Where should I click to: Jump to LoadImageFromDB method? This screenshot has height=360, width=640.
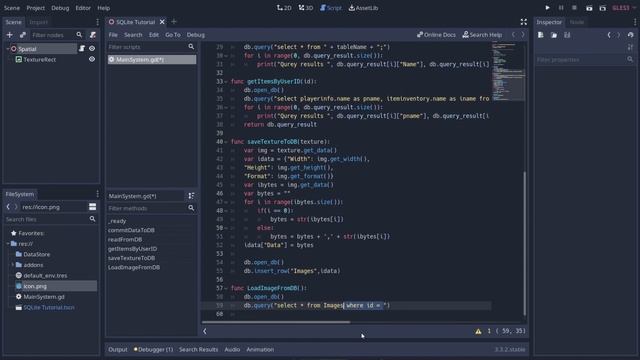pyautogui.click(x=134, y=267)
